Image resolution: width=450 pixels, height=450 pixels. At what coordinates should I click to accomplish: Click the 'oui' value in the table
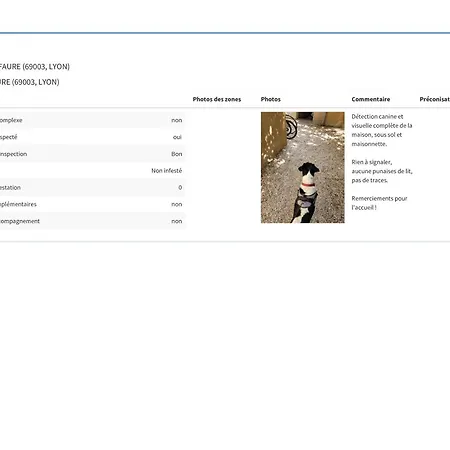click(177, 137)
